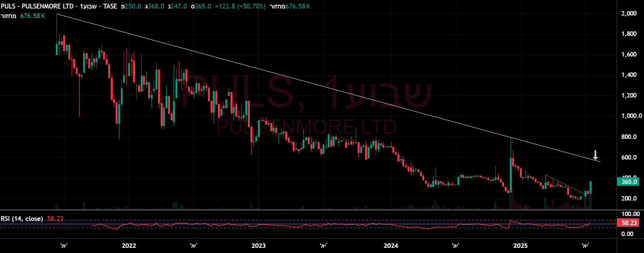Click the יול' time label between 2024 and 2025

click(456, 246)
